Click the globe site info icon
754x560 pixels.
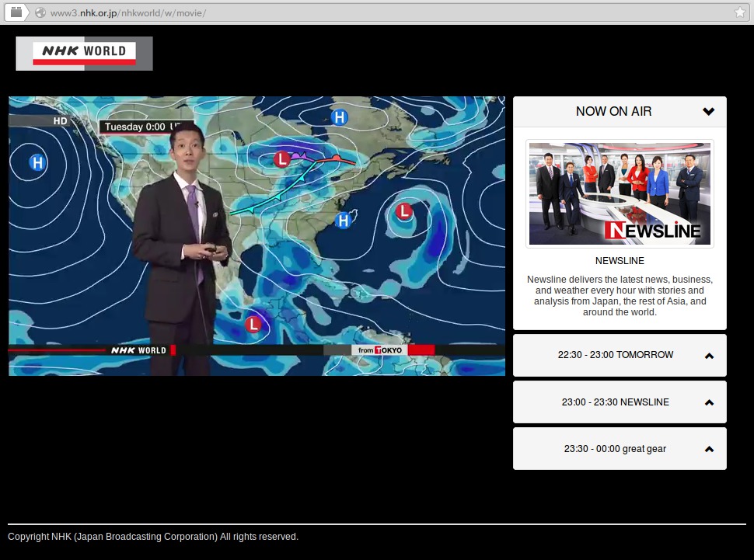point(40,12)
